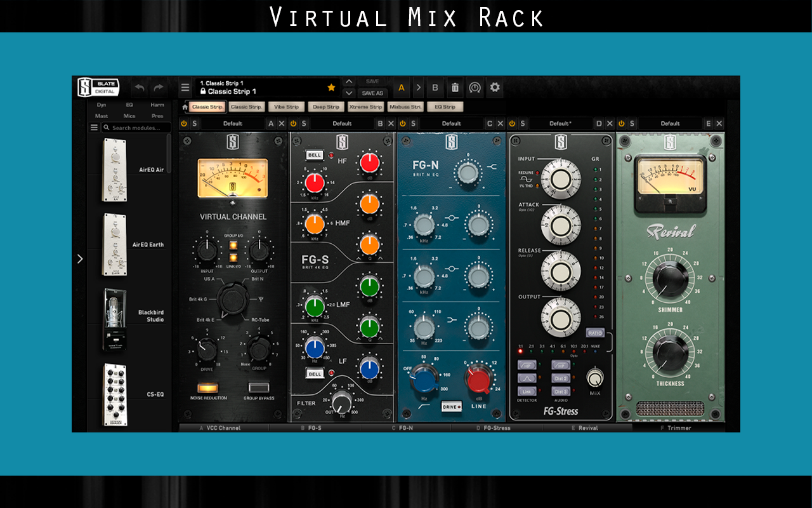Click the SAVE AS button
812x508 pixels.
pyautogui.click(x=372, y=93)
